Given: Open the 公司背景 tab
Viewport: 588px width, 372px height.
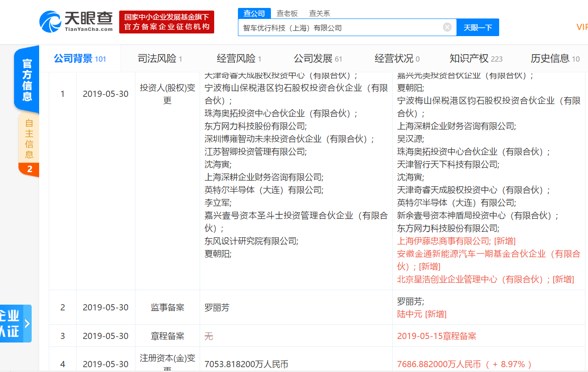Looking at the screenshot, I should pos(80,59).
